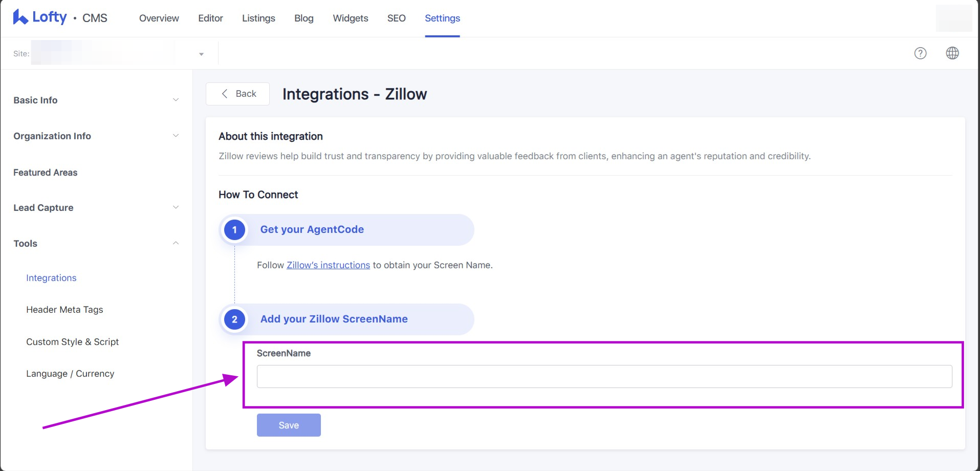Image resolution: width=980 pixels, height=471 pixels.
Task: Open the Site selector dropdown
Action: tap(201, 54)
